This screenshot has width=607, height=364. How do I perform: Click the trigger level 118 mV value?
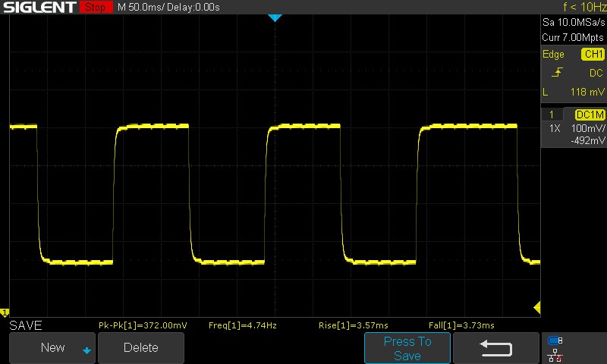(x=587, y=92)
